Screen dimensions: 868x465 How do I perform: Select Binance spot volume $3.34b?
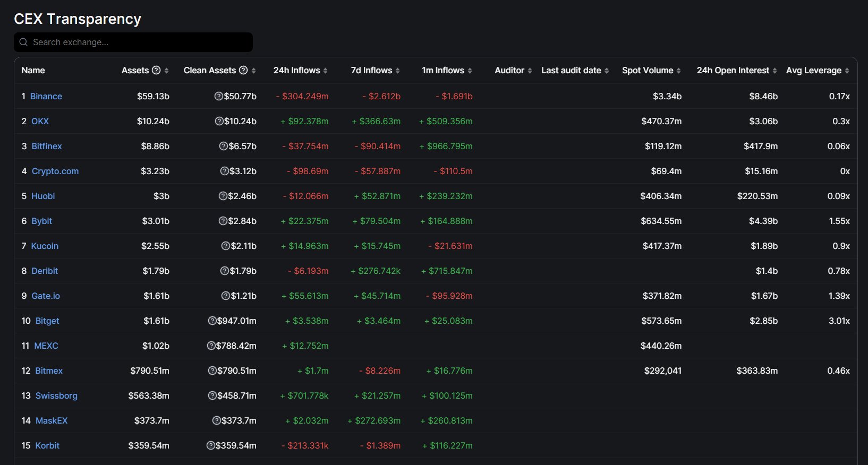[x=667, y=96]
